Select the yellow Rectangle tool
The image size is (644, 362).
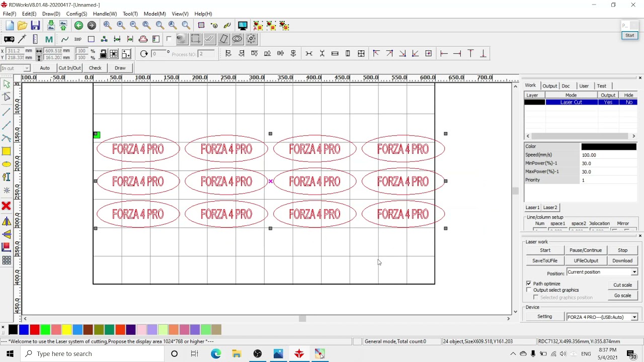pos(7,151)
